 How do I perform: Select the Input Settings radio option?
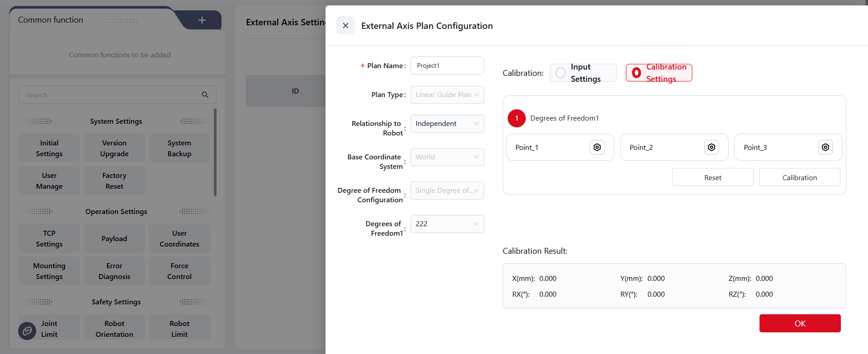tap(561, 73)
